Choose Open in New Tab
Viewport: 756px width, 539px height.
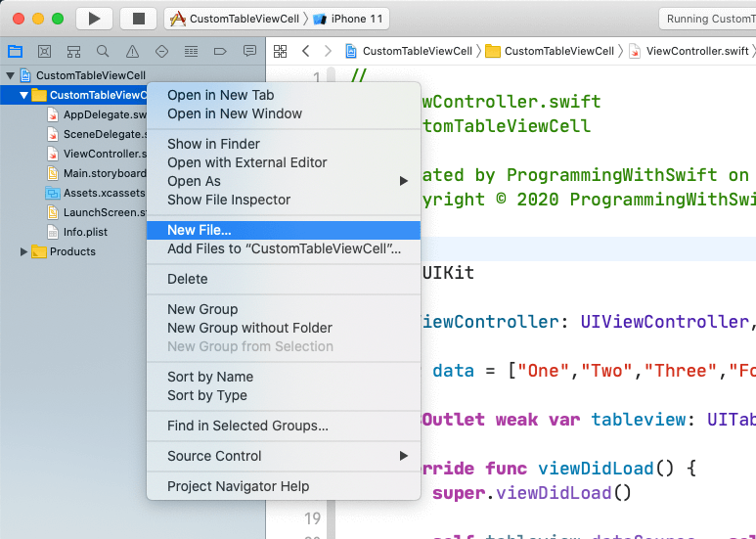pos(284,96)
